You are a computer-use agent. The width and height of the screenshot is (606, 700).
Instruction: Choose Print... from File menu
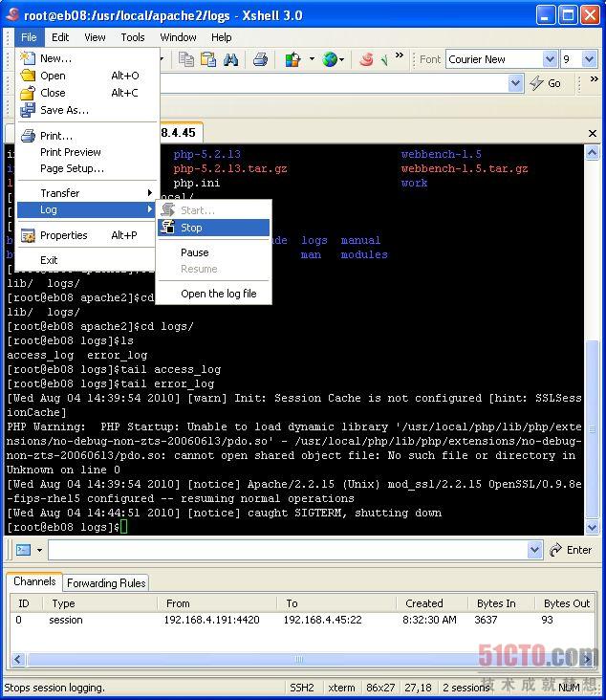point(88,135)
